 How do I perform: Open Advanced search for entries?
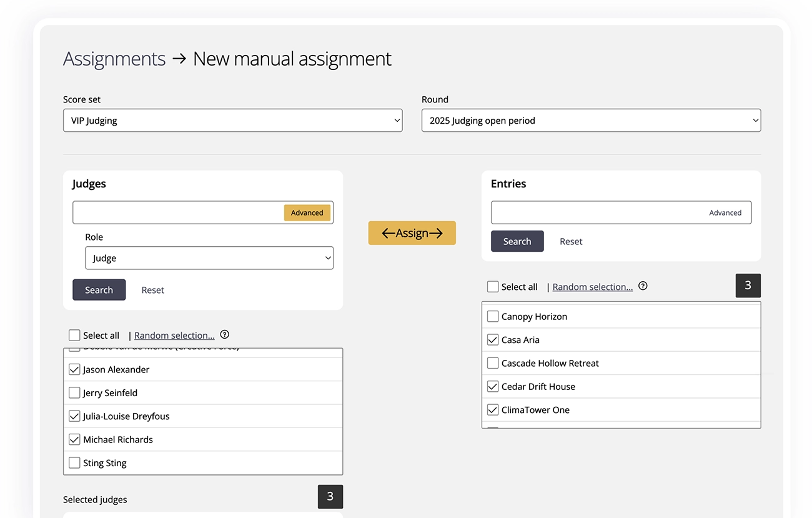(725, 212)
